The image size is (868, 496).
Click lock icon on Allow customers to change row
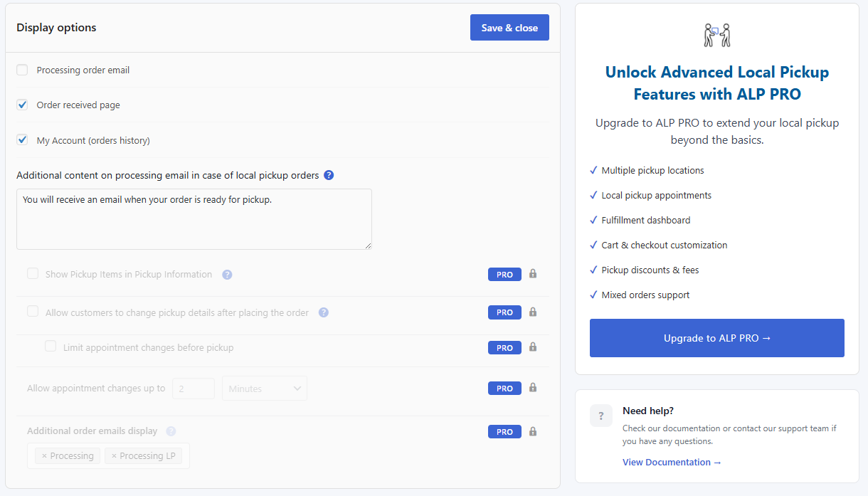tap(533, 312)
